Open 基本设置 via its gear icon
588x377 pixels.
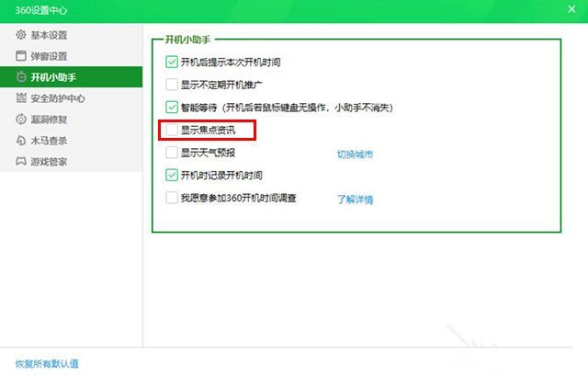point(21,35)
